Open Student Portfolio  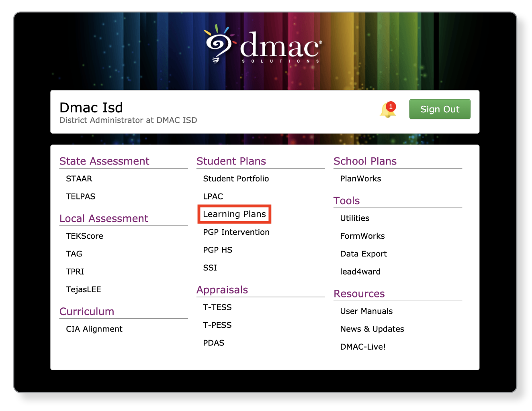pos(236,179)
